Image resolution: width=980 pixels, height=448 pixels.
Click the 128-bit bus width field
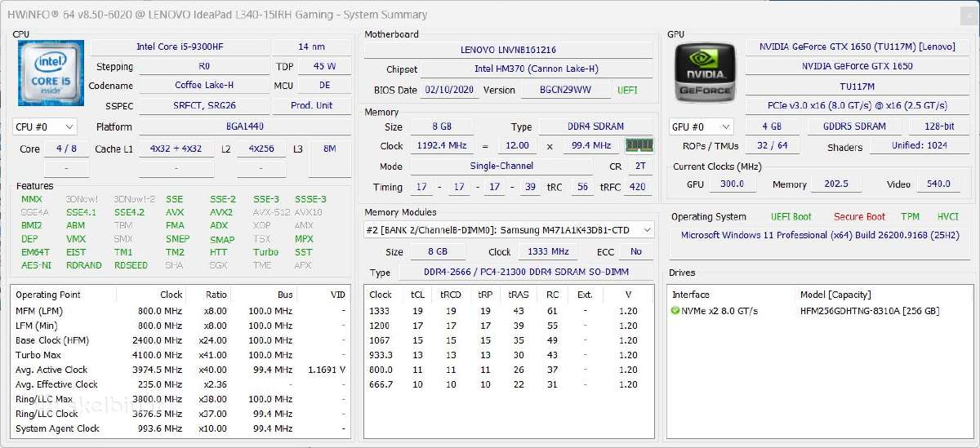[940, 127]
